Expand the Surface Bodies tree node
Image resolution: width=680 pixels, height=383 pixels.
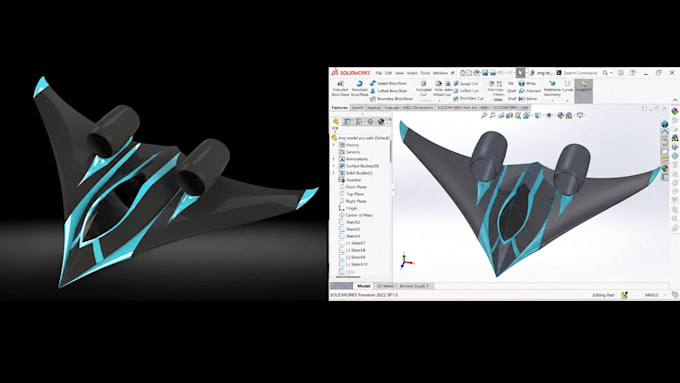(333, 166)
